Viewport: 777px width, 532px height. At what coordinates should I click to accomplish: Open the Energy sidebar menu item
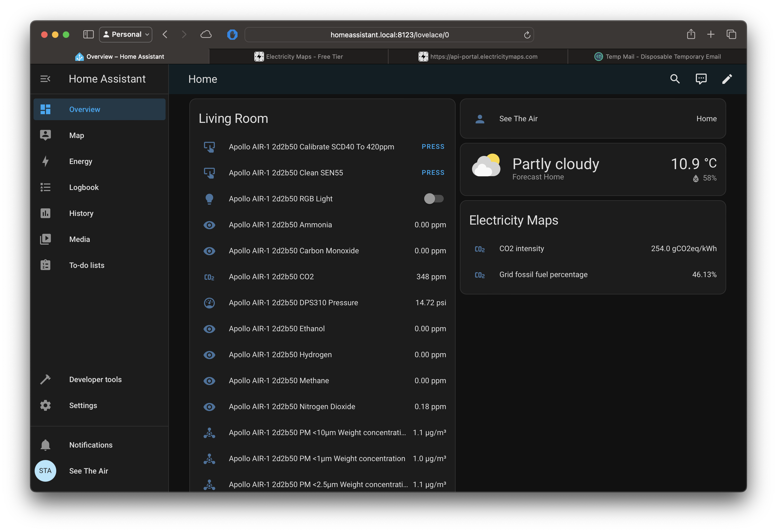(x=81, y=162)
